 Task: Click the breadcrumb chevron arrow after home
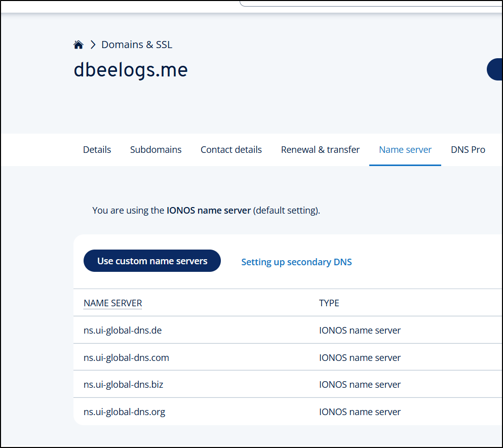[93, 45]
